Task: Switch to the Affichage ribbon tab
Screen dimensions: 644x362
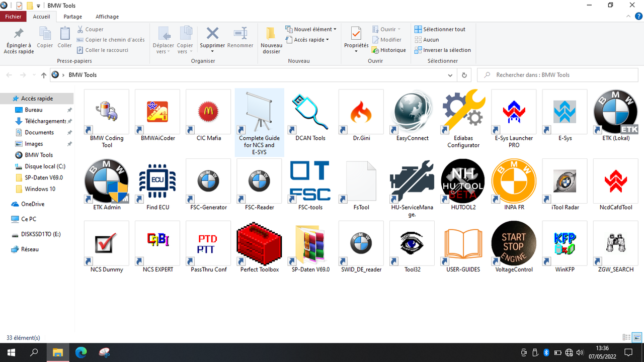Action: [x=107, y=17]
